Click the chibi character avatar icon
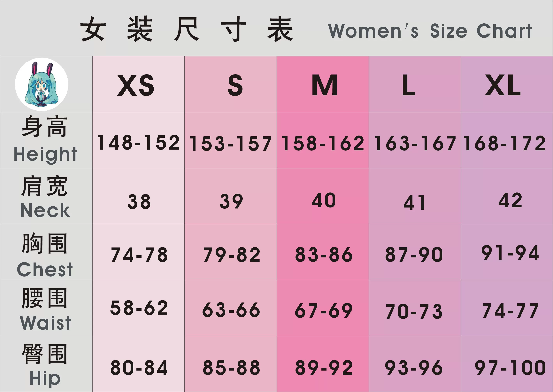The width and height of the screenshot is (553, 392). (x=42, y=84)
